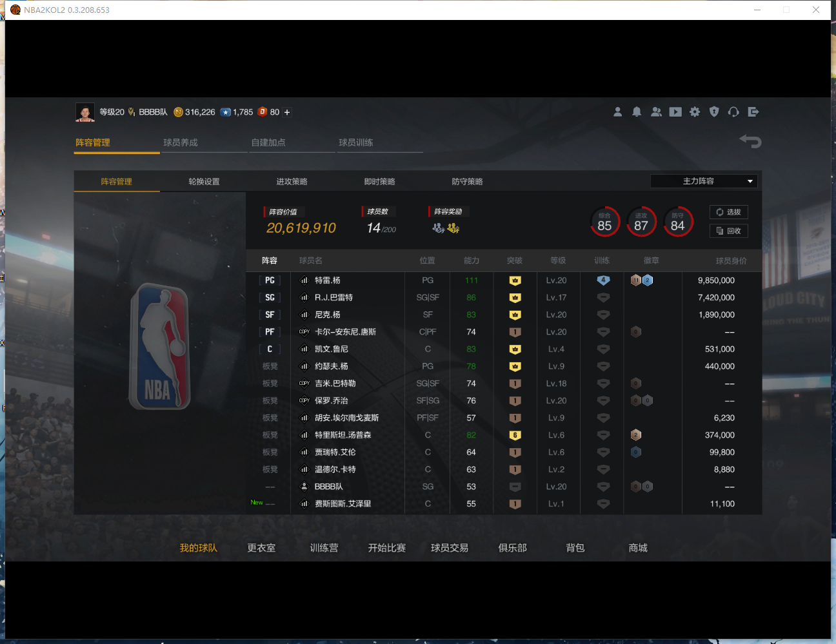Click the 回收 button
Image resolution: width=836 pixels, height=644 pixels.
coord(728,231)
